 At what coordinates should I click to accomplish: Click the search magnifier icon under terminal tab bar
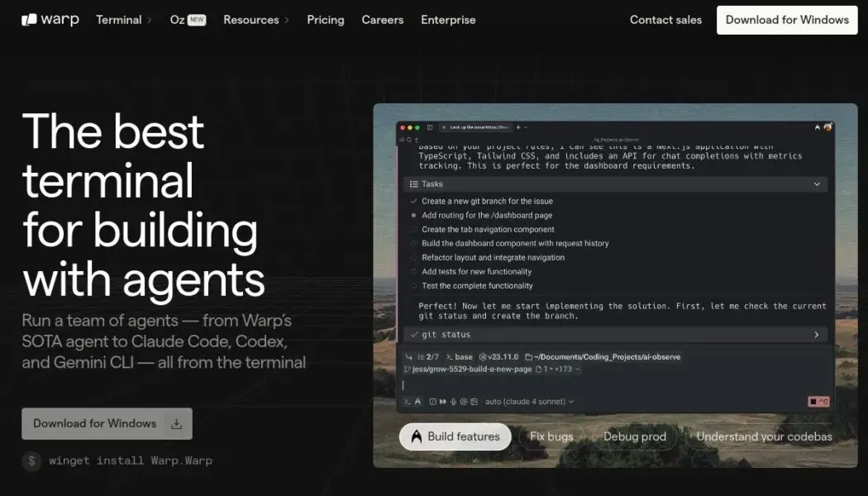coord(409,140)
